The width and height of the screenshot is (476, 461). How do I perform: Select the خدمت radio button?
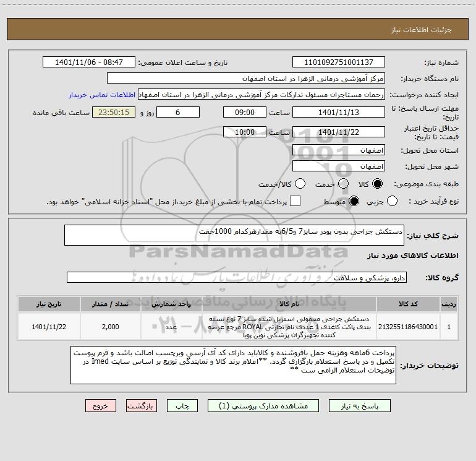coord(343,184)
